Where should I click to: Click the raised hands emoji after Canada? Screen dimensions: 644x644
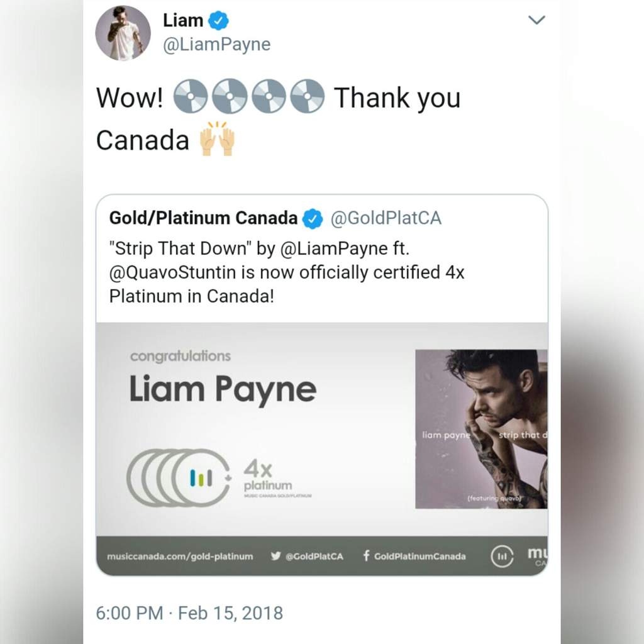click(217, 138)
